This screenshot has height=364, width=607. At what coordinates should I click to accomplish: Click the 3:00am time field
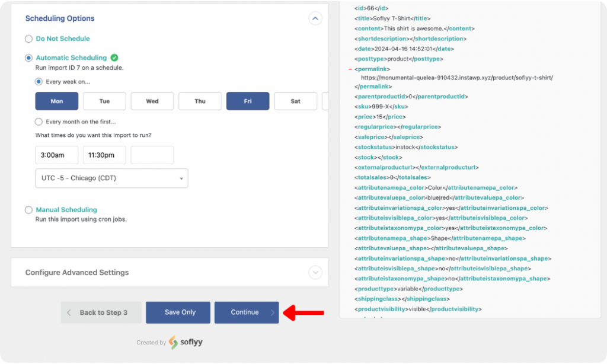pos(57,155)
